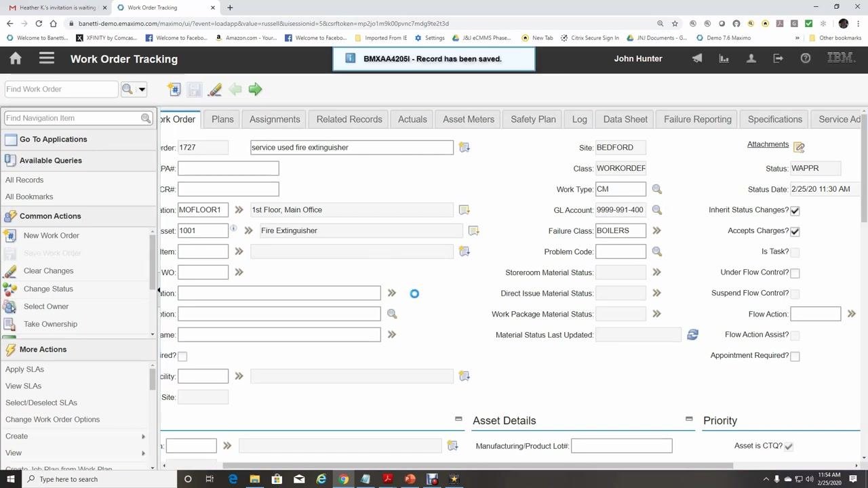Switch to the Plans tab
This screenshot has width=868, height=488.
click(222, 119)
